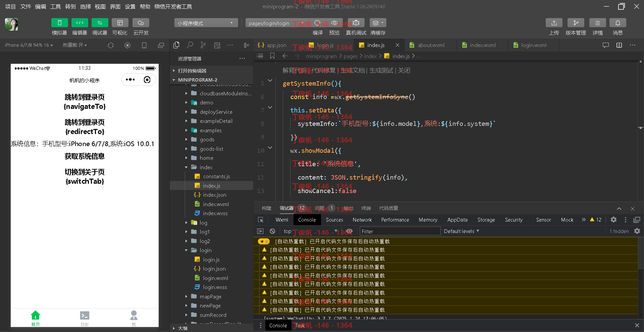Image resolution: width=644 pixels, height=332 pixels.
Task: Open the search icon in sidebar
Action: [x=190, y=45]
